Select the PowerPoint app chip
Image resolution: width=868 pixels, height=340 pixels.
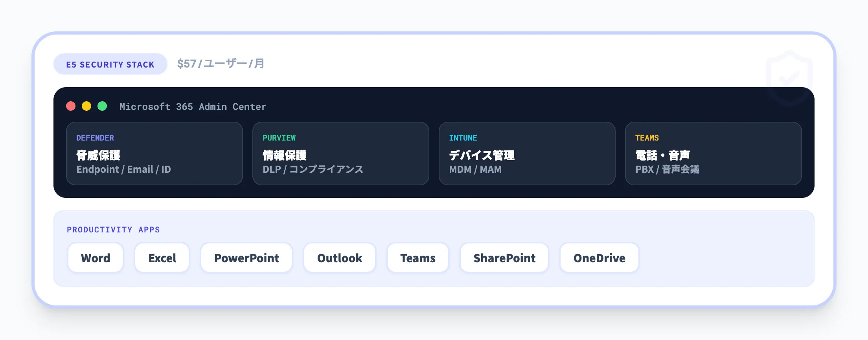coord(246,258)
